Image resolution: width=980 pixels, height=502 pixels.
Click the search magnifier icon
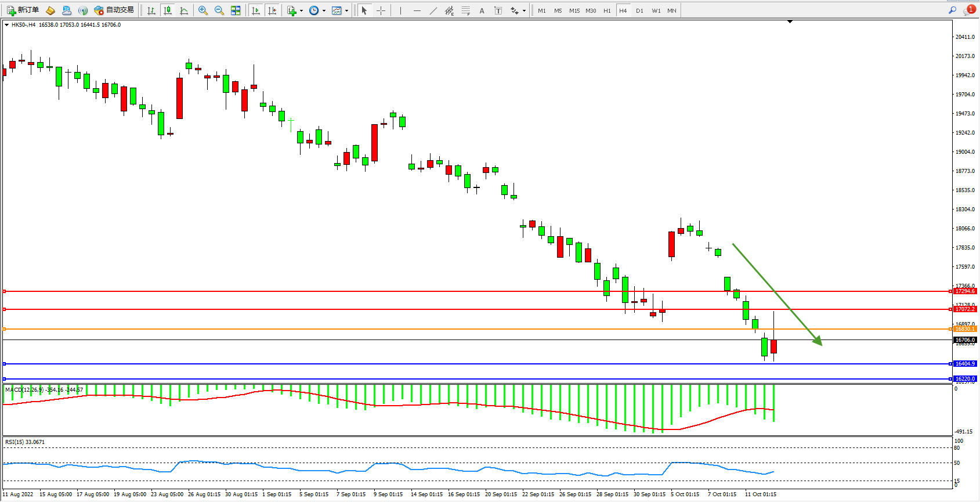pos(952,10)
